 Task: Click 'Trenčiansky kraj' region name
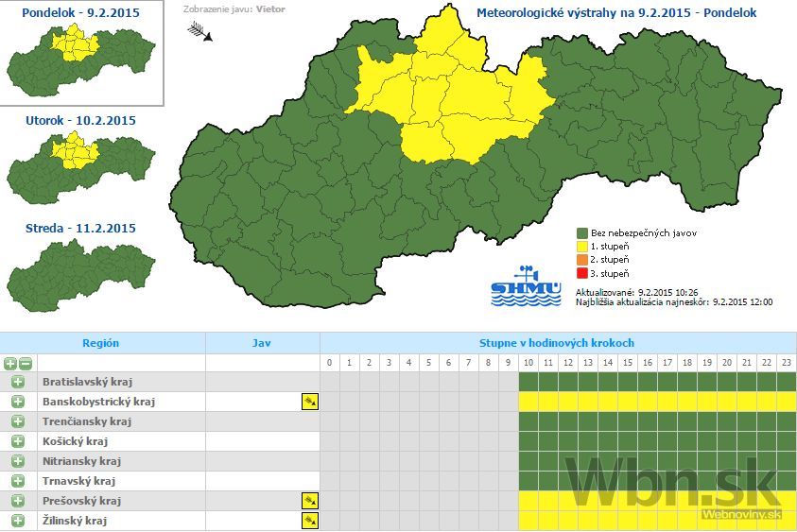pyautogui.click(x=87, y=421)
